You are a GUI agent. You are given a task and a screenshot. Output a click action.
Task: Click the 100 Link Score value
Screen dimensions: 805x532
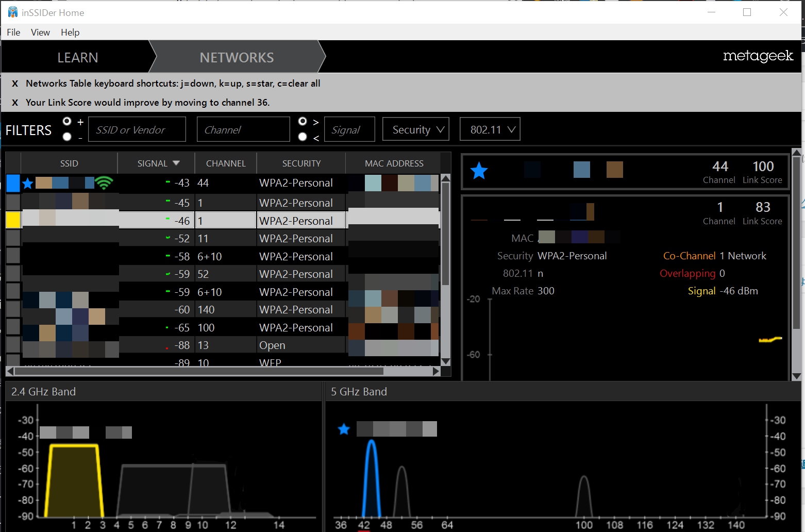(x=763, y=166)
